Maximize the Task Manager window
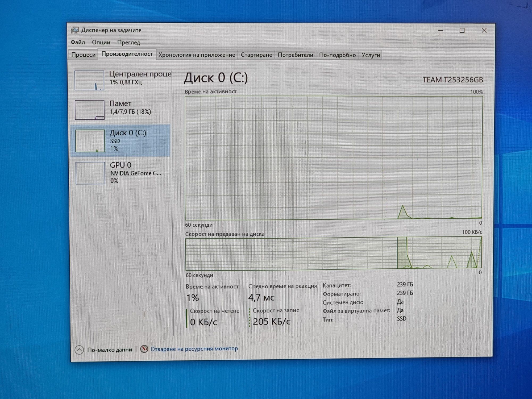This screenshot has height=399, width=532. (462, 31)
